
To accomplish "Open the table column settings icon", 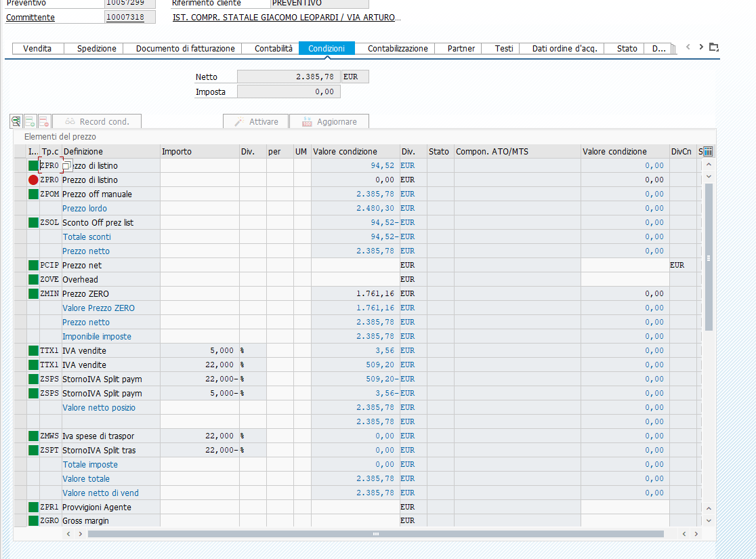I will [708, 151].
